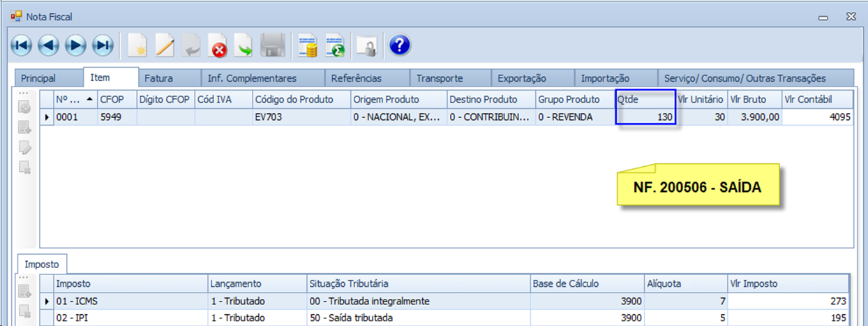Click quantity cell showing 130
Viewport: 868px width, 326px height.
pyautogui.click(x=645, y=117)
